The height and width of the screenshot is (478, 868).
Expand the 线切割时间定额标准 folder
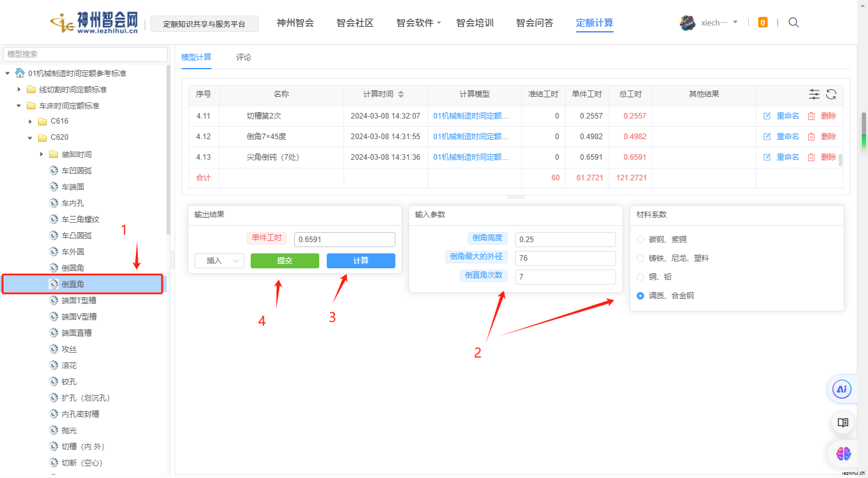(x=19, y=89)
